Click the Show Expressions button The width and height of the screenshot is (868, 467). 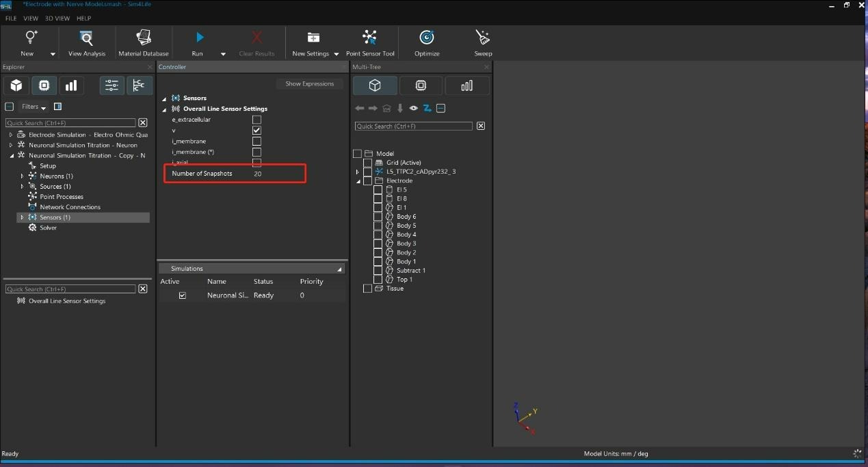pyautogui.click(x=310, y=83)
